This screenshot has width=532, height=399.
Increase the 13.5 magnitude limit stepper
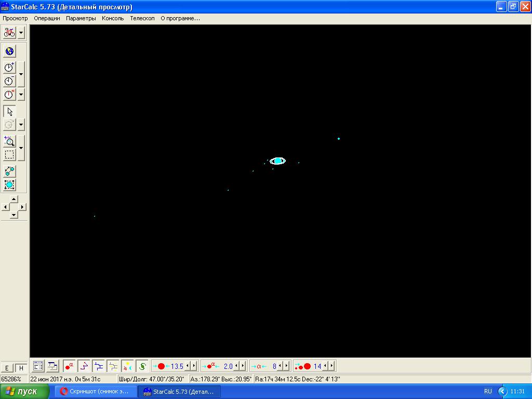pyautogui.click(x=194, y=366)
